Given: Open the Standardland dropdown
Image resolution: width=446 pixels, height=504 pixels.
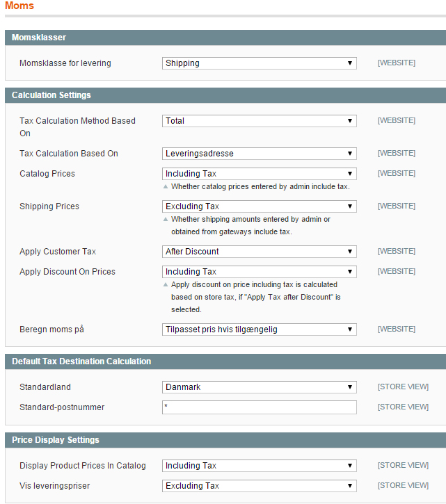Looking at the screenshot, I should click(259, 387).
